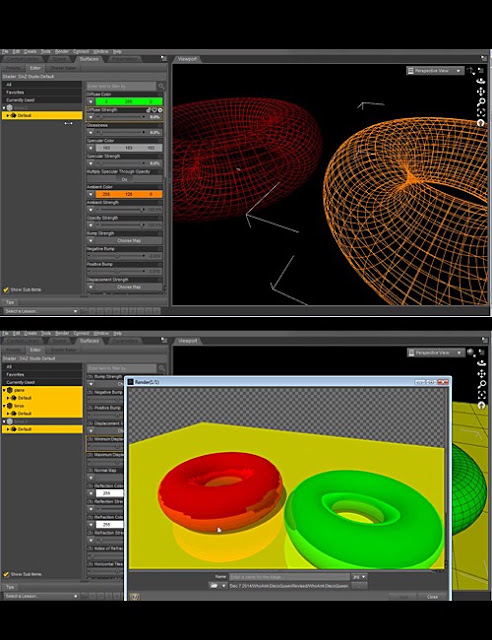Image resolution: width=492 pixels, height=640 pixels.
Task: Click Choose Map under Bump Strength
Action: (x=129, y=241)
